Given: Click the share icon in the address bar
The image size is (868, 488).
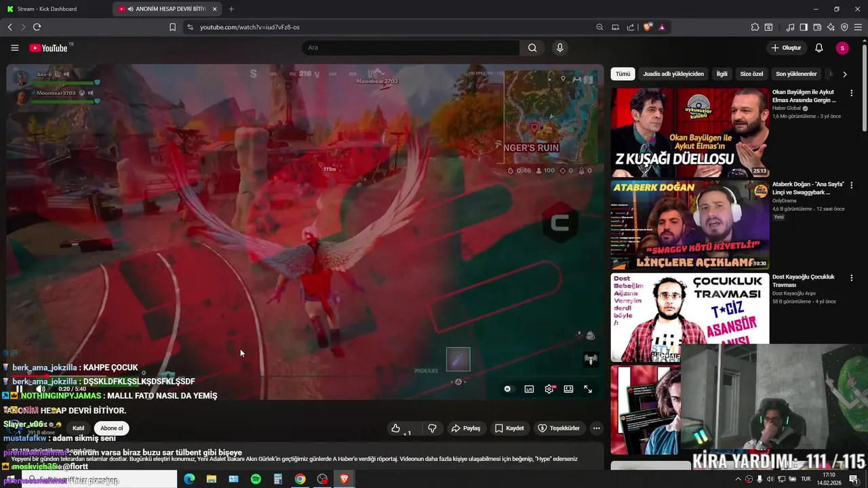Looking at the screenshot, I should pos(631,27).
